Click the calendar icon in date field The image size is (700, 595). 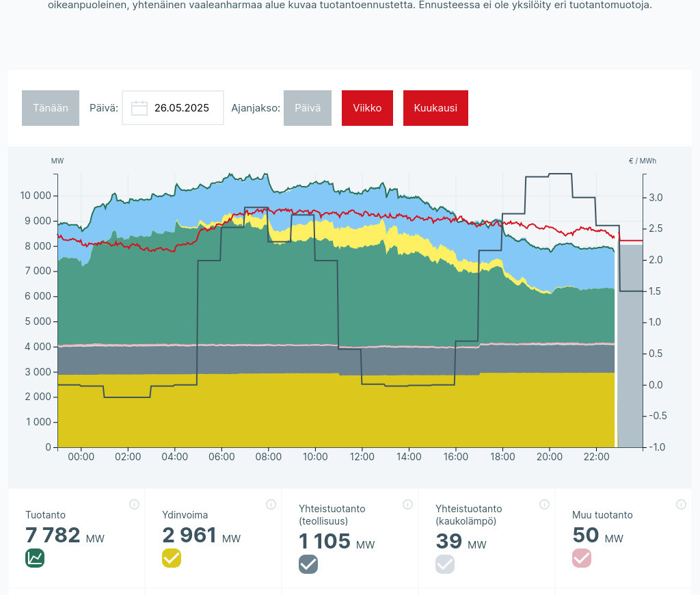click(x=139, y=108)
